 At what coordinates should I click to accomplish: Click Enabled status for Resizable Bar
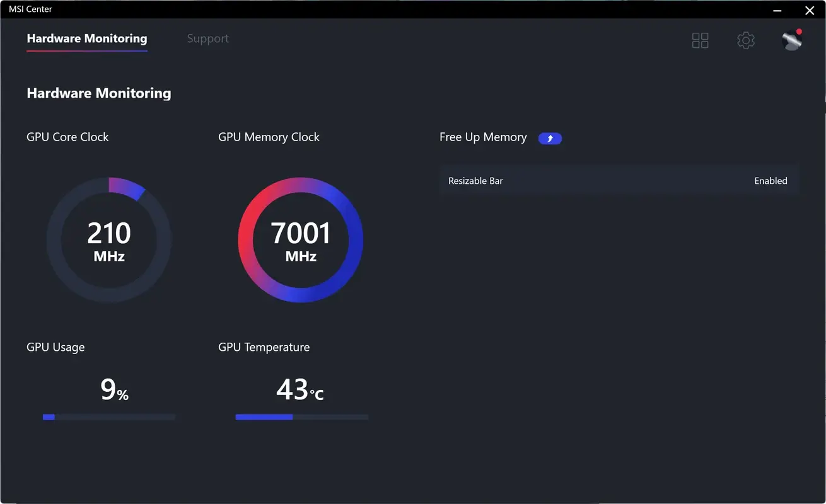pyautogui.click(x=771, y=181)
